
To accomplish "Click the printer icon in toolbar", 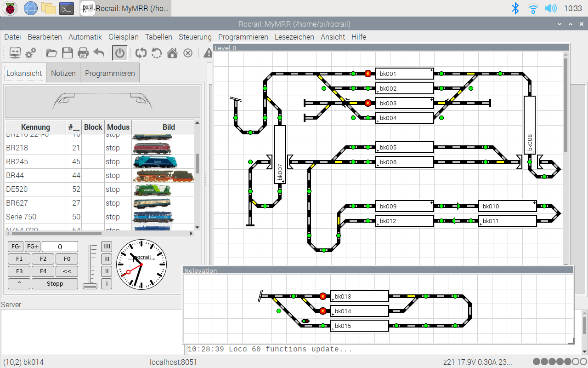I will [x=83, y=53].
